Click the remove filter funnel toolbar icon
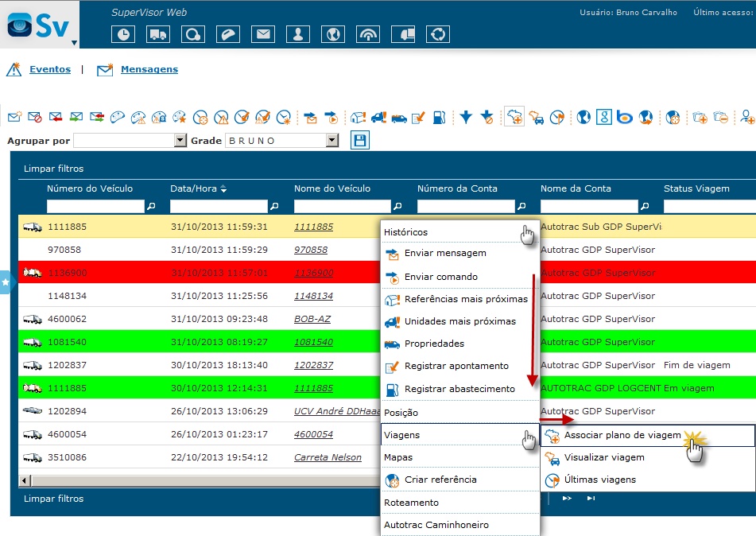Screen dimensions: 756x536 tap(487, 117)
